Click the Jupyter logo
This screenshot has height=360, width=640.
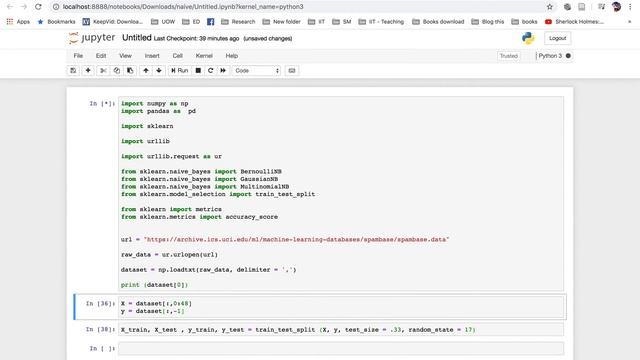[92, 38]
